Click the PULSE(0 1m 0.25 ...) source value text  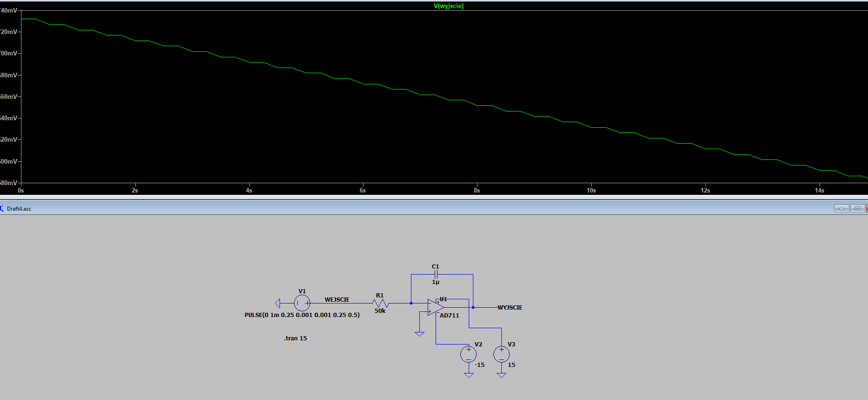[x=302, y=315]
